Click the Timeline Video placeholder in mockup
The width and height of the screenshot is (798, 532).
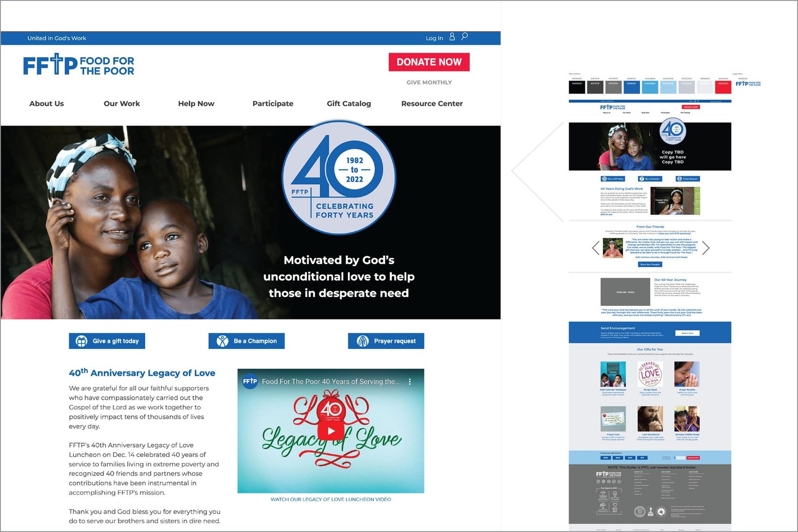(625, 292)
